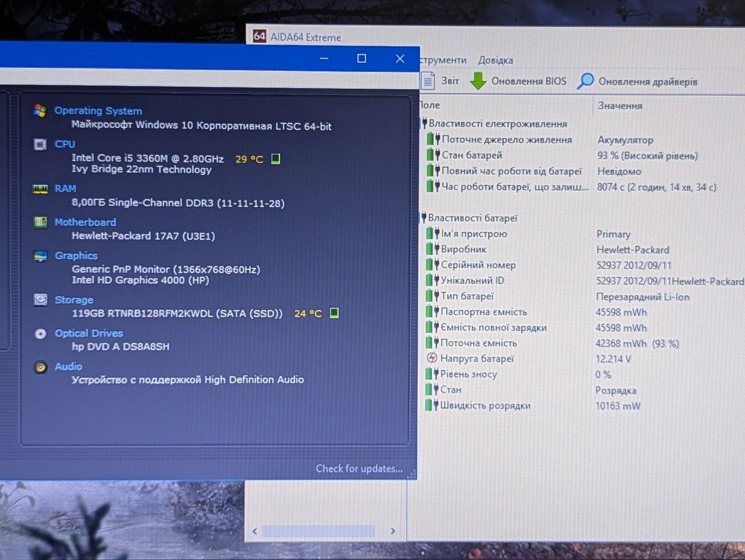Click the Optical Drives disc icon
Image resolution: width=745 pixels, height=560 pixels.
click(x=40, y=333)
